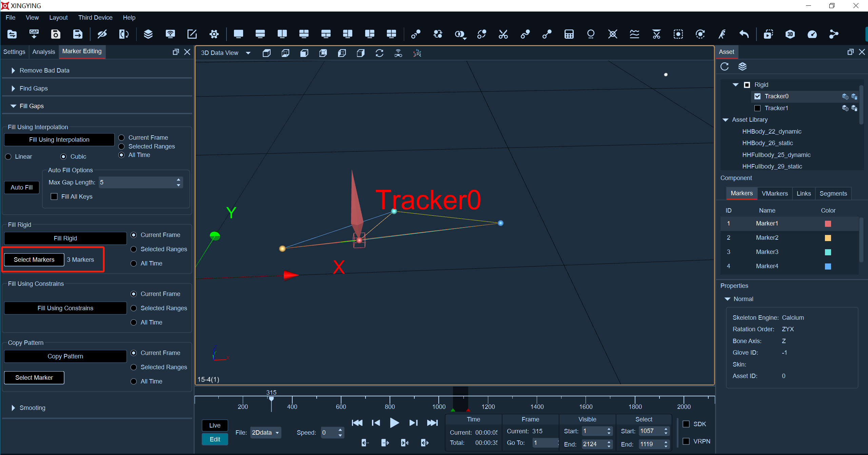868x455 pixels.
Task: Click the Auto Fill button
Action: point(22,187)
